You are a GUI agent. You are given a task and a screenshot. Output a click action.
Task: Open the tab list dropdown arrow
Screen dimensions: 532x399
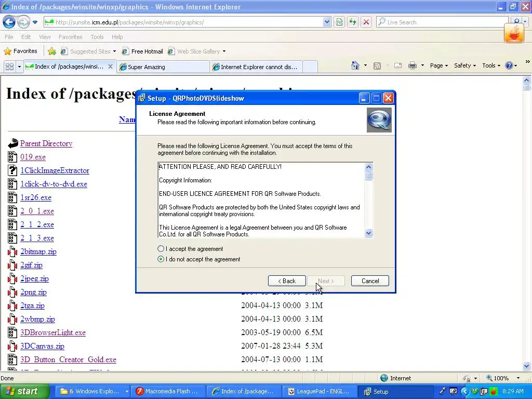coord(19,67)
